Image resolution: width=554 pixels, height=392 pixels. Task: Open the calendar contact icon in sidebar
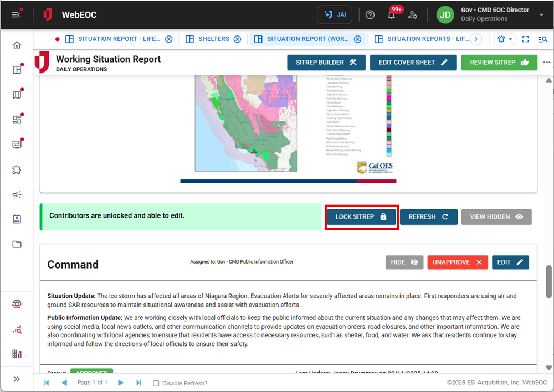tap(17, 219)
